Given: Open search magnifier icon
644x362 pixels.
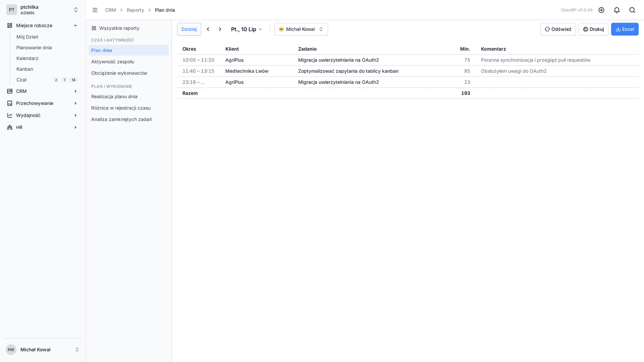Looking at the screenshot, I should click(632, 10).
